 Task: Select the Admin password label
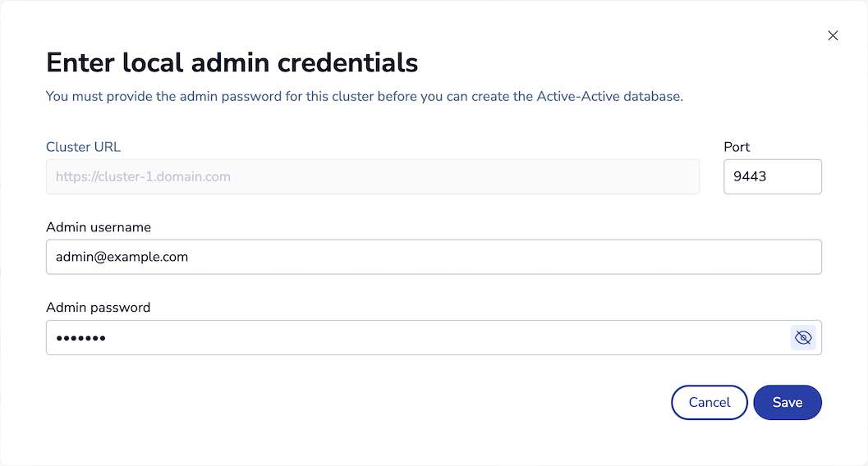pos(99,308)
